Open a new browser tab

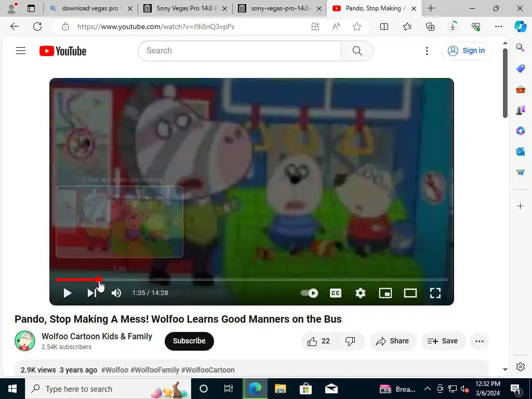431,8
